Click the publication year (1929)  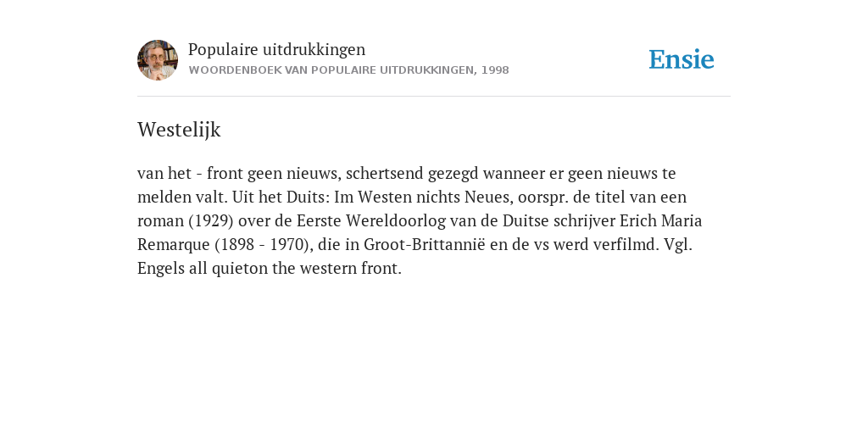pyautogui.click(x=211, y=221)
